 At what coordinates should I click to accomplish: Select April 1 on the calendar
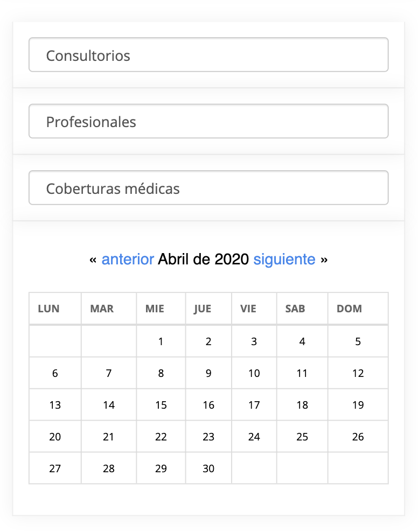161,341
